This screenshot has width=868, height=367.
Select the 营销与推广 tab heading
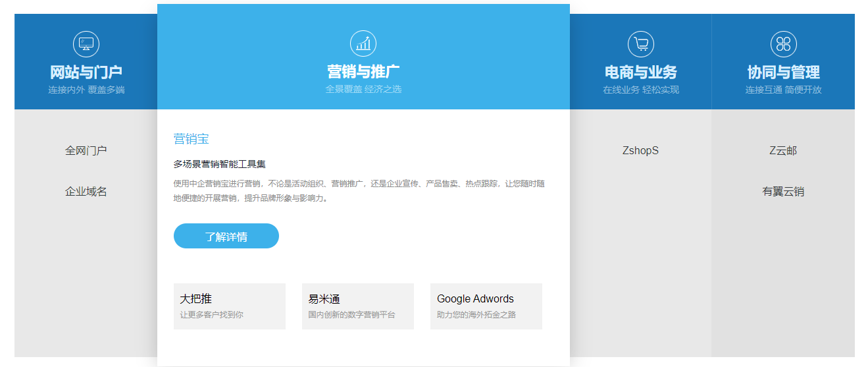pyautogui.click(x=363, y=71)
